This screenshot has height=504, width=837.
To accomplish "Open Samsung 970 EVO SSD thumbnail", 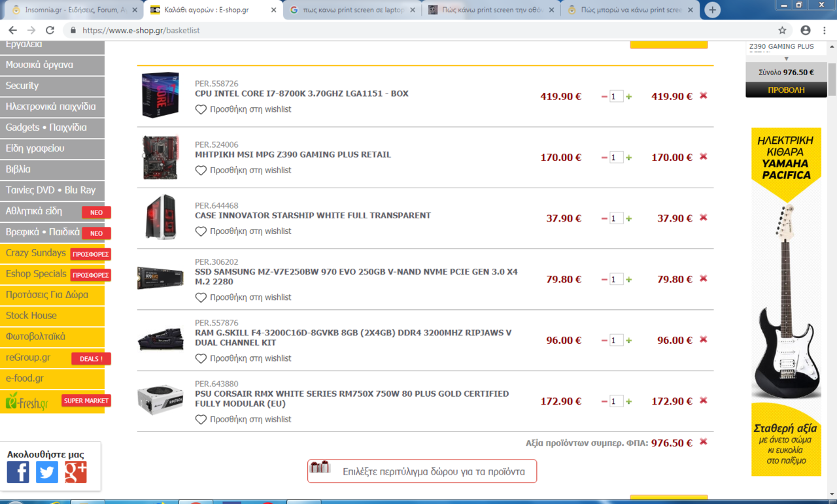I will coord(161,278).
